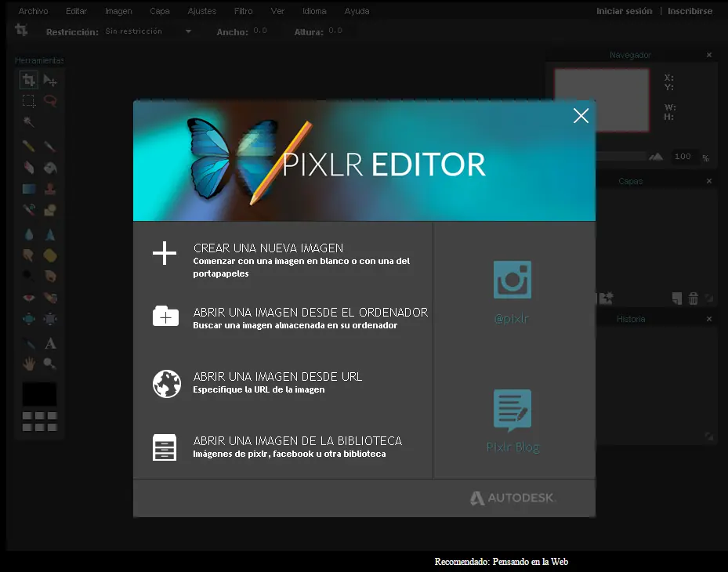Viewport: 728px width, 572px height.
Task: Close the Historia panel
Action: click(709, 319)
